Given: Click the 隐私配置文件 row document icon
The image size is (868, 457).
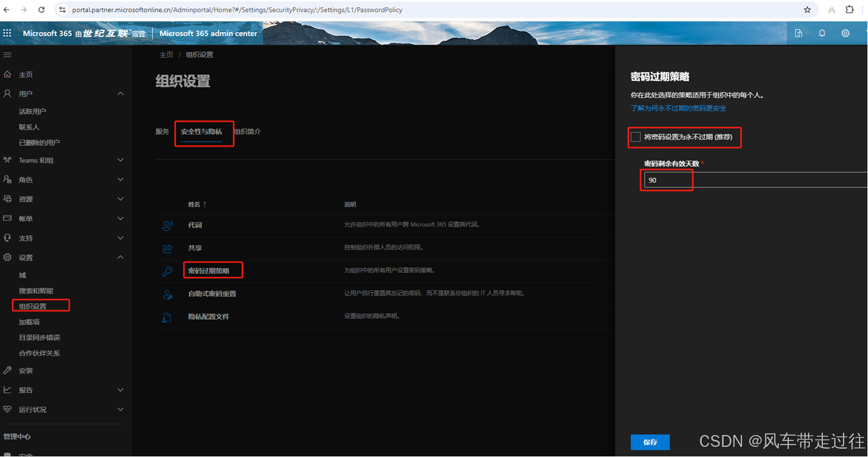Looking at the screenshot, I should (x=168, y=317).
